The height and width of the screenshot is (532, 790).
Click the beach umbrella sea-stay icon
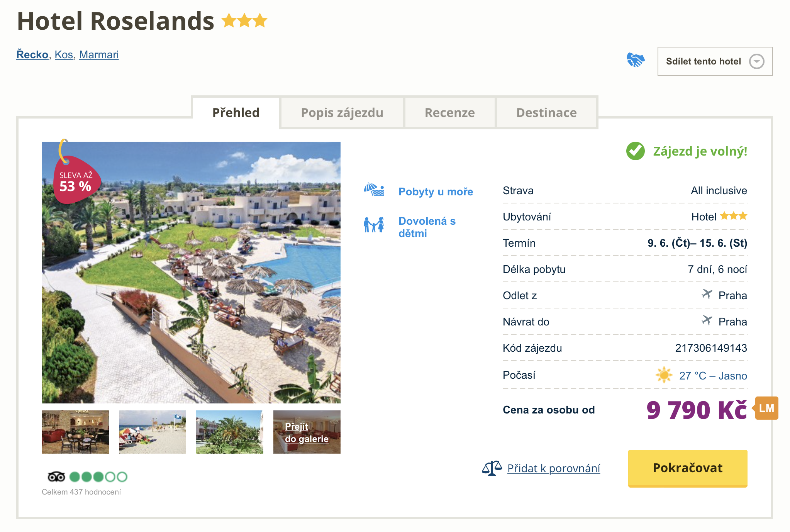(374, 190)
